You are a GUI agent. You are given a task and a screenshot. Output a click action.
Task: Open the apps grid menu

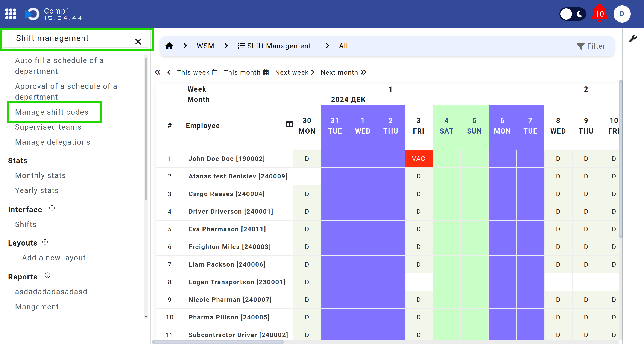11,14
